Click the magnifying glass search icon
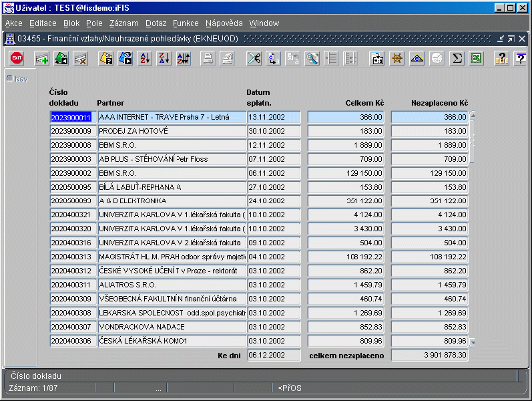The image size is (532, 401). point(312,58)
